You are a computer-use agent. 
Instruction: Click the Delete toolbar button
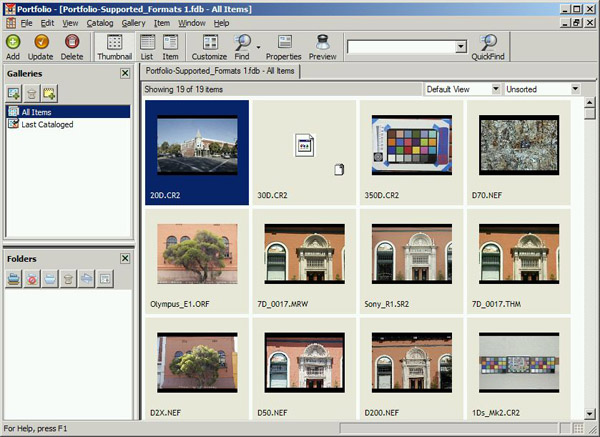tap(72, 47)
